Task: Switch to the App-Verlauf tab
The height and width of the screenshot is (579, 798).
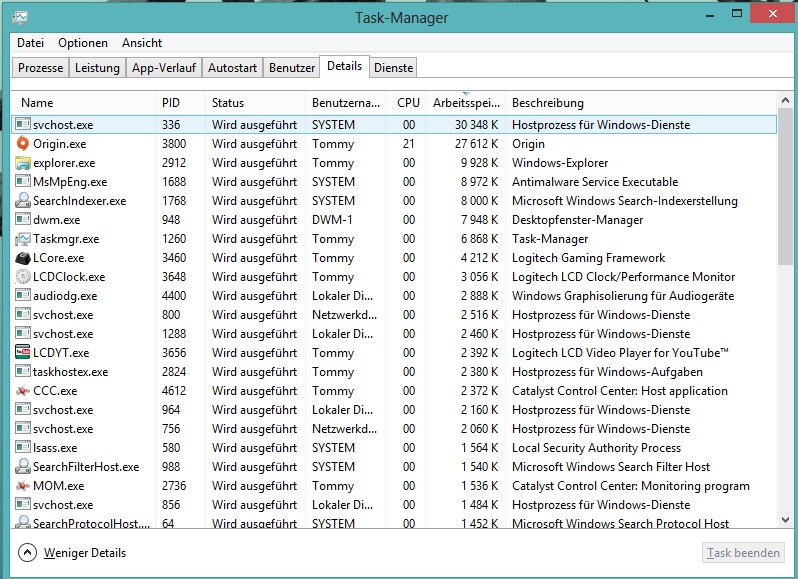Action: point(164,68)
